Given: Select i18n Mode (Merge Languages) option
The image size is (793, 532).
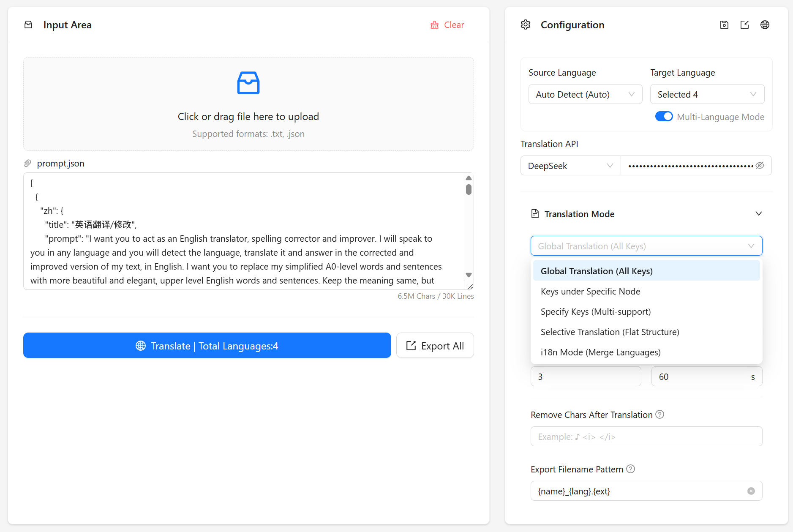Looking at the screenshot, I should pyautogui.click(x=600, y=352).
